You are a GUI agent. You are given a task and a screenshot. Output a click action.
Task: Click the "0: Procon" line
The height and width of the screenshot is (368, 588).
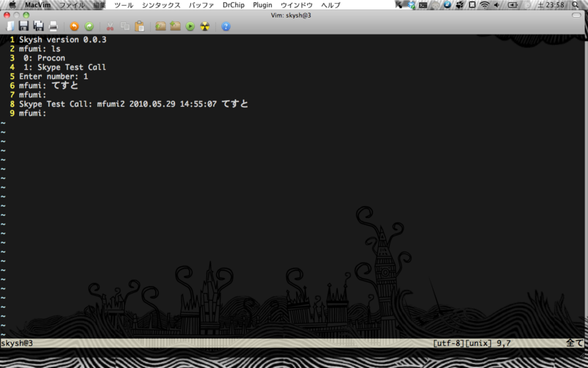[44, 58]
